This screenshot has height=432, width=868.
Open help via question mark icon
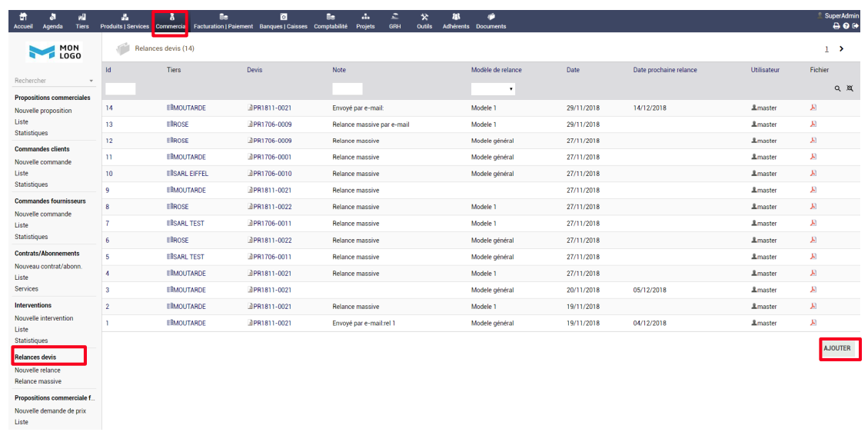click(x=846, y=26)
